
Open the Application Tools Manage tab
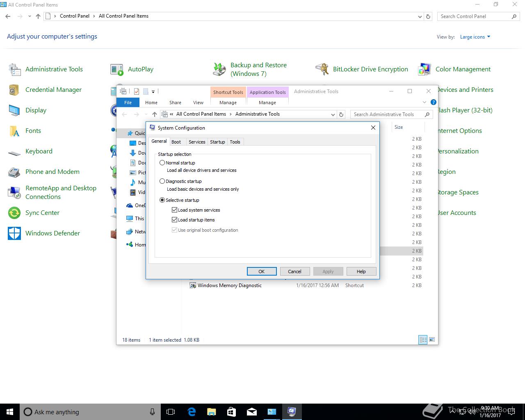(267, 103)
